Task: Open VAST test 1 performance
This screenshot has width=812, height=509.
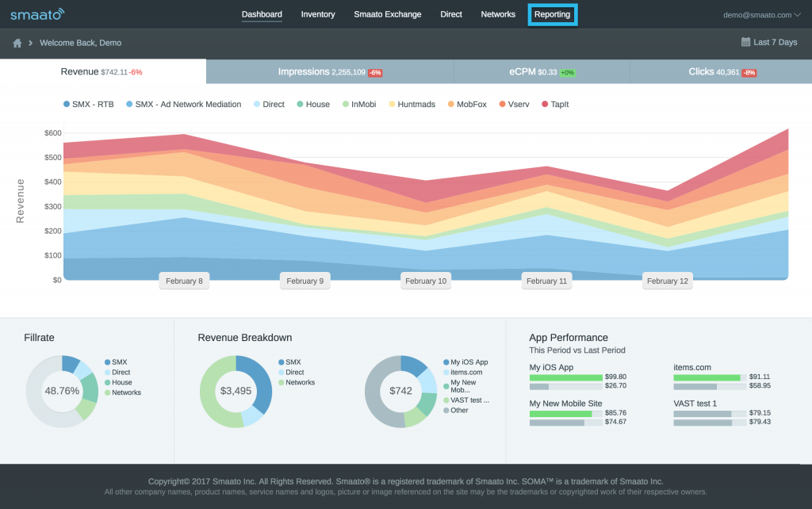Action: tap(695, 404)
